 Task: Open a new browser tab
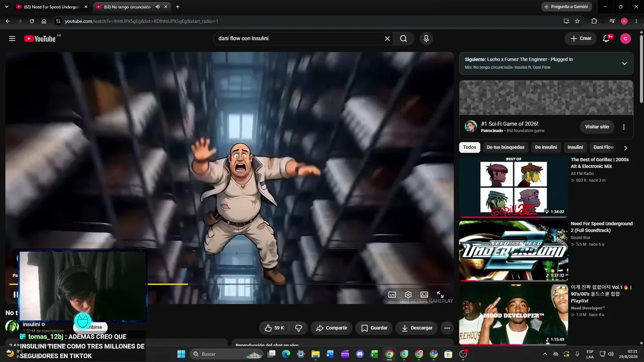[x=178, y=7]
